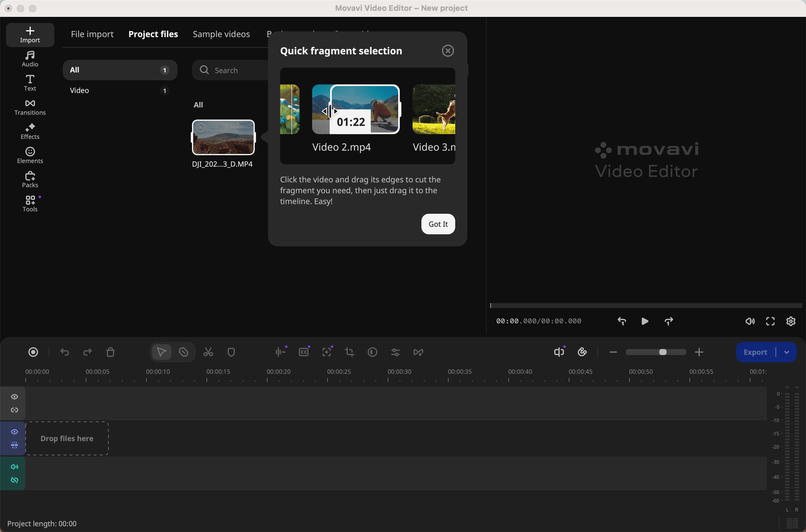Click the marker shield icon
Screen dimensions: 806x532
(231, 352)
